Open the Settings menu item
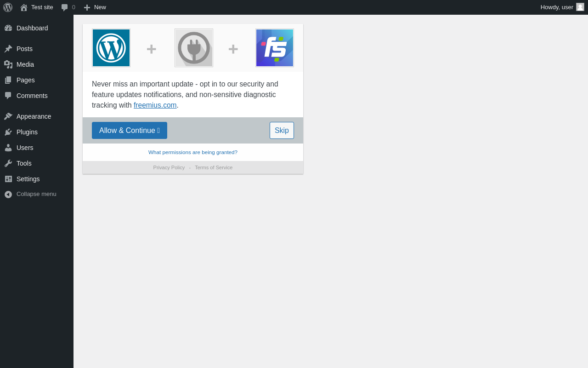 pos(37,179)
